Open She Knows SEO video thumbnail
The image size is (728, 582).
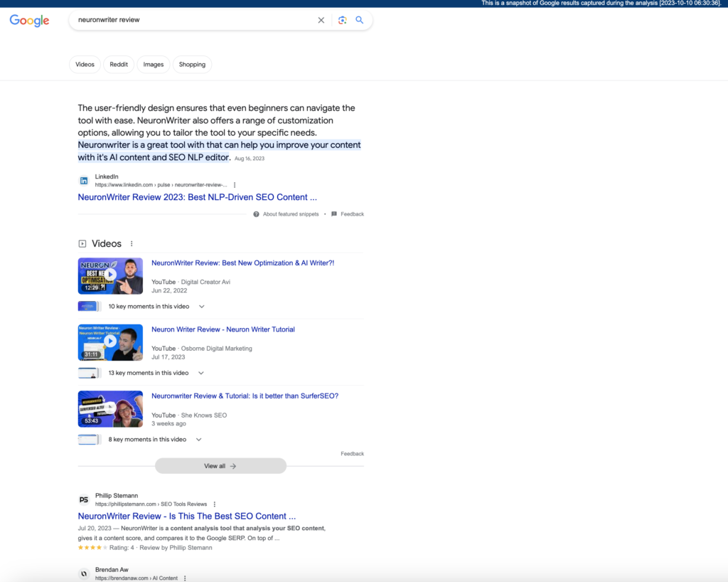[x=110, y=408]
